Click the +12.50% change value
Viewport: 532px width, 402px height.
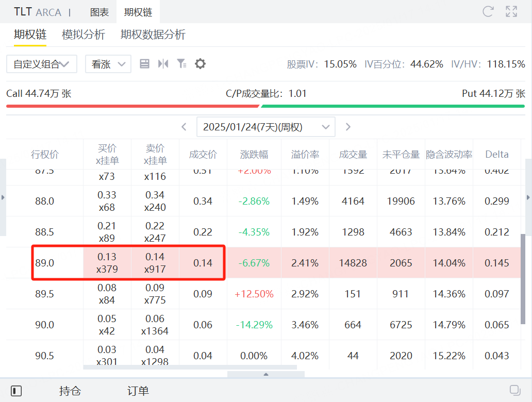pyautogui.click(x=254, y=294)
